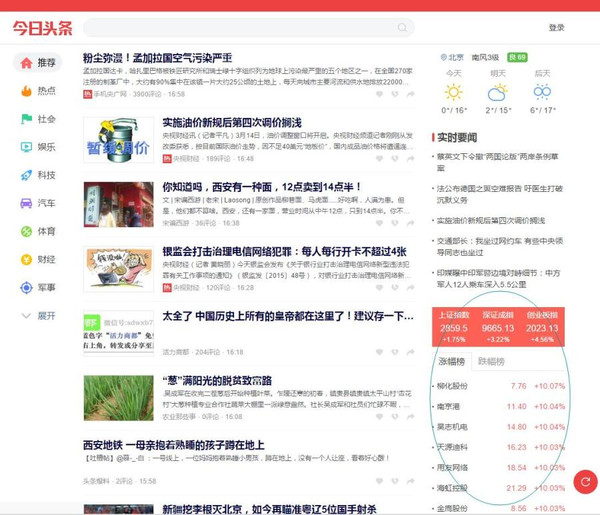Open 社会 flag icon in sidebar
Image resolution: width=600 pixels, height=515 pixels.
(x=26, y=119)
